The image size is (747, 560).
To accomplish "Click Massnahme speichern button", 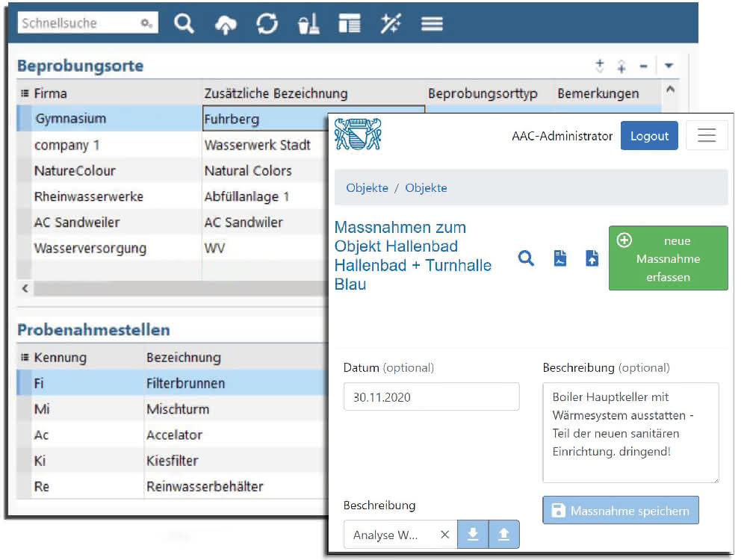I will click(621, 511).
